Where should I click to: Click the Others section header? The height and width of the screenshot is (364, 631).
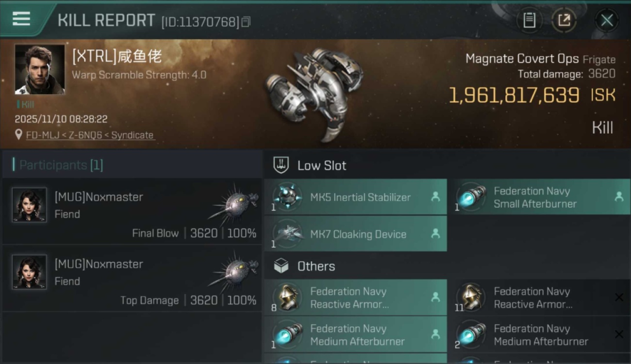point(316,266)
